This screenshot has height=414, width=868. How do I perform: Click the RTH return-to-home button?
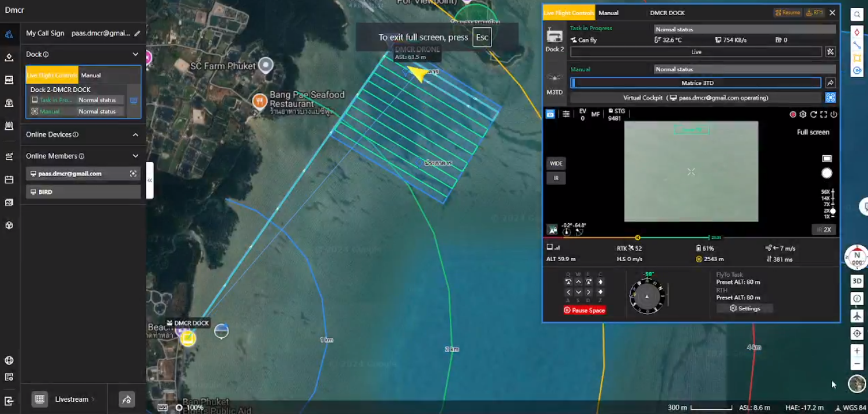[x=814, y=12]
